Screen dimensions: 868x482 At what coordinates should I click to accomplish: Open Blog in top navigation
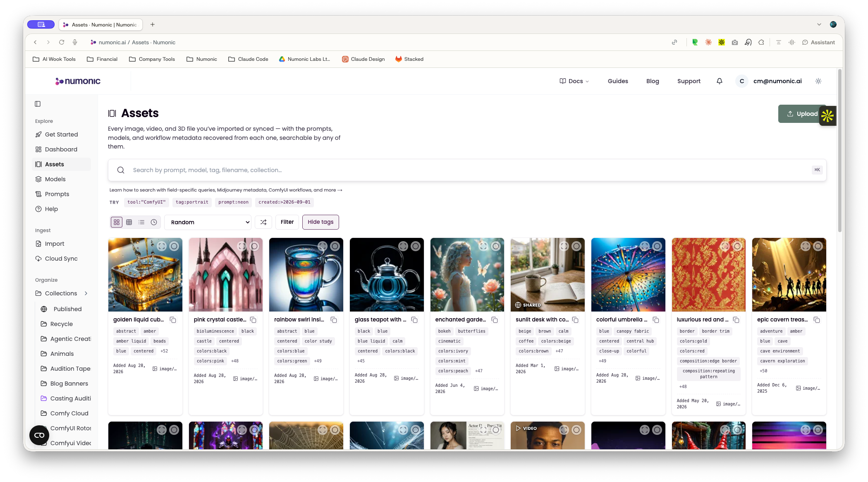click(x=653, y=81)
